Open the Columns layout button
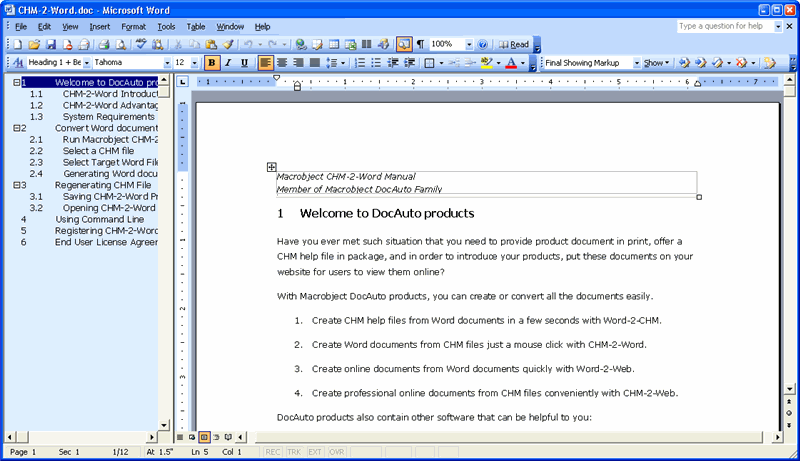This screenshot has height=461, width=800. (366, 45)
